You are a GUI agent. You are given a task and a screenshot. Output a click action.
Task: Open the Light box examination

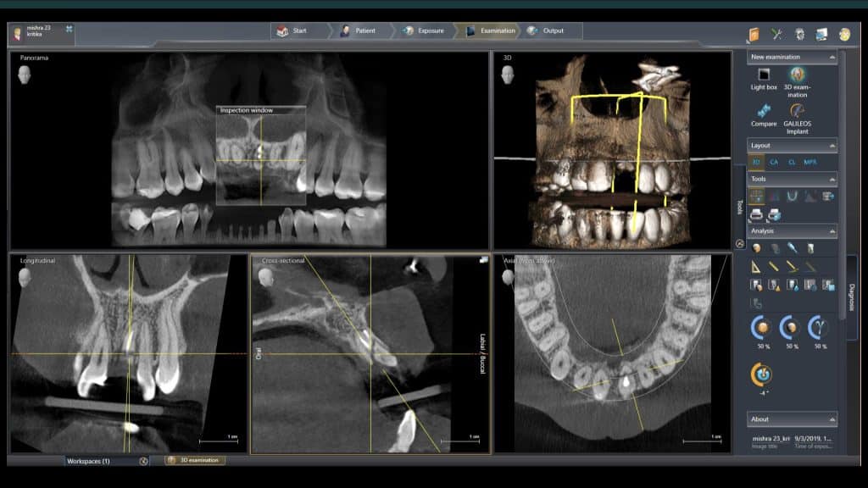point(763,76)
